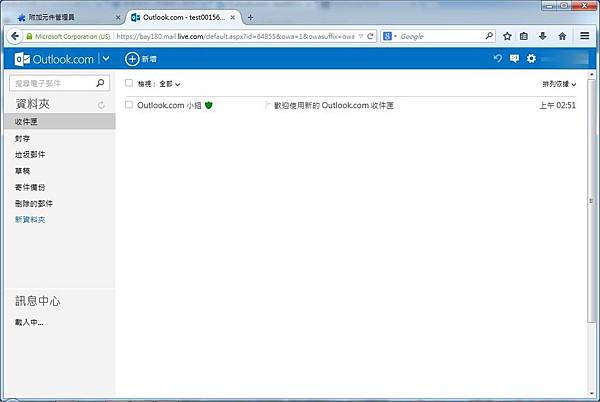Image resolution: width=600 pixels, height=402 pixels.
Task: Refresh folders with the circular arrow icon
Action: tap(101, 105)
